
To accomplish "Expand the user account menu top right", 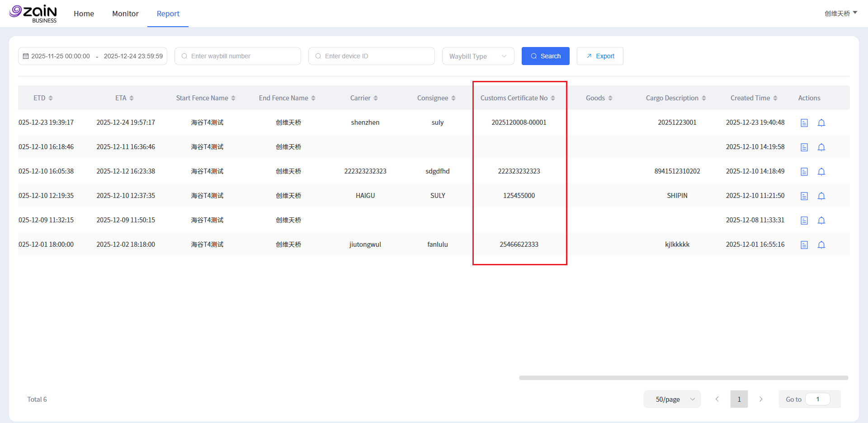I will point(840,13).
